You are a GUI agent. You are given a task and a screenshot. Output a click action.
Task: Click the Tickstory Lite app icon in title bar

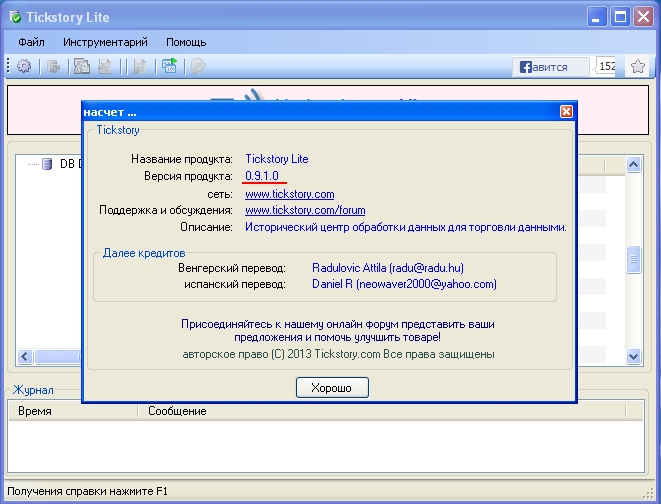point(16,17)
